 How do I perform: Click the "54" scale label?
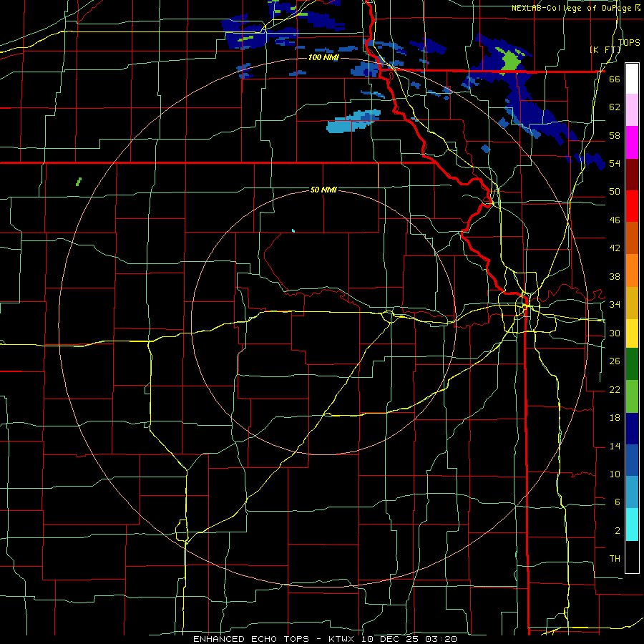(x=615, y=163)
